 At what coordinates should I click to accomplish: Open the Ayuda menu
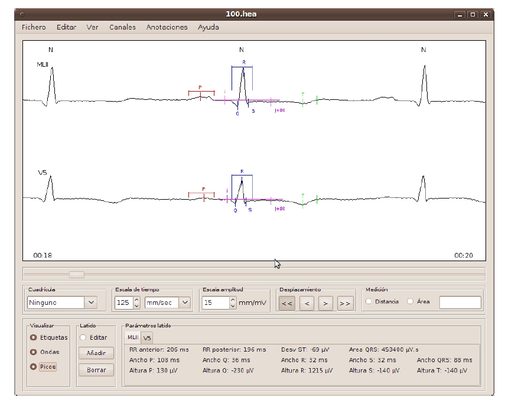pyautogui.click(x=208, y=27)
